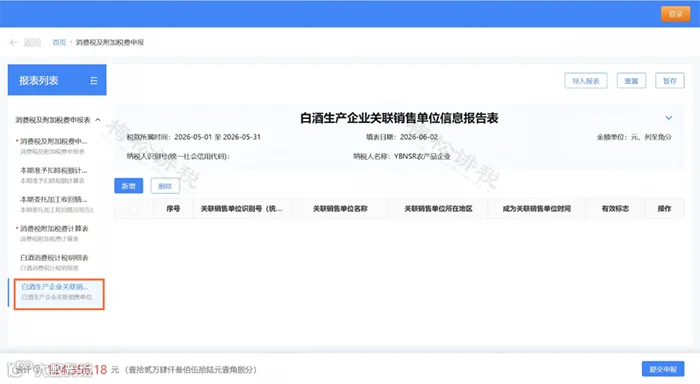The image size is (700, 384).
Task: Toggle the 报表列表 menu icon
Action: pos(94,80)
